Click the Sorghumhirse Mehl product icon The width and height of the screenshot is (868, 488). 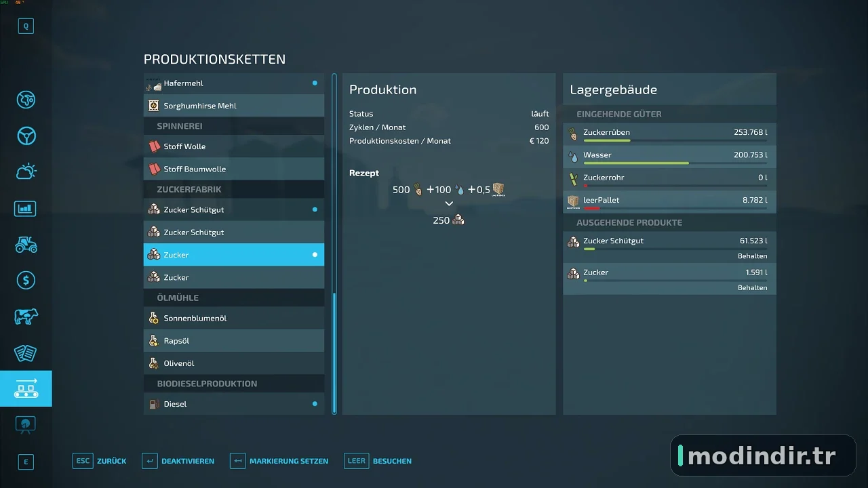tap(154, 106)
